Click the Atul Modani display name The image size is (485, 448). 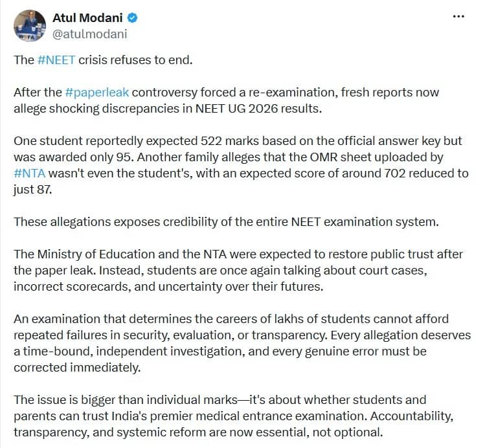tap(87, 18)
